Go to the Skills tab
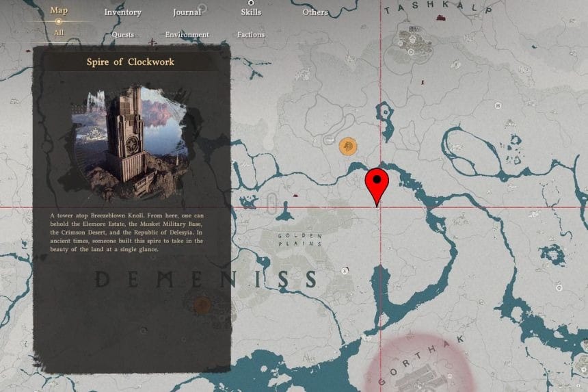This screenshot has width=588, height=392. tap(251, 12)
